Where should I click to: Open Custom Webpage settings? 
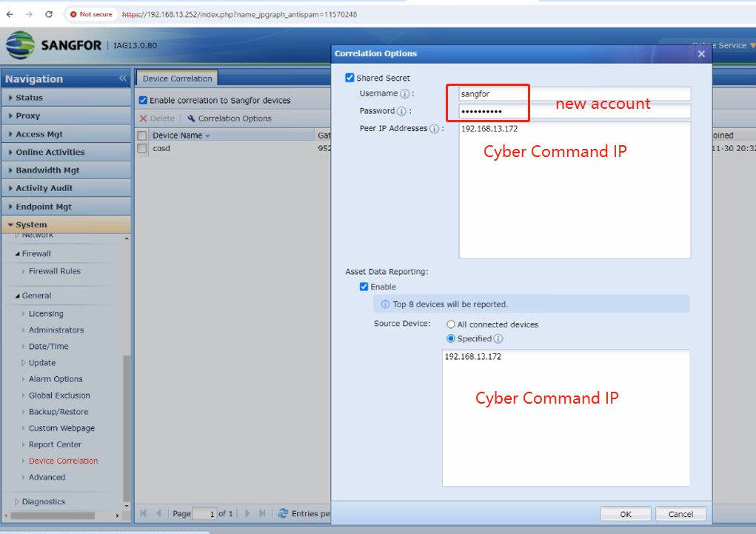(61, 428)
